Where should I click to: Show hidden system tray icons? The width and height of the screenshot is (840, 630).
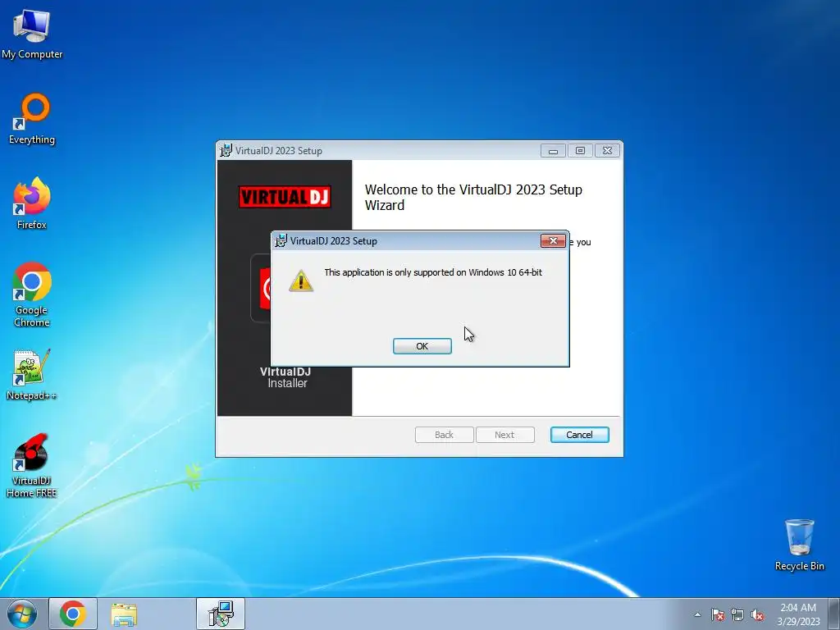697,614
